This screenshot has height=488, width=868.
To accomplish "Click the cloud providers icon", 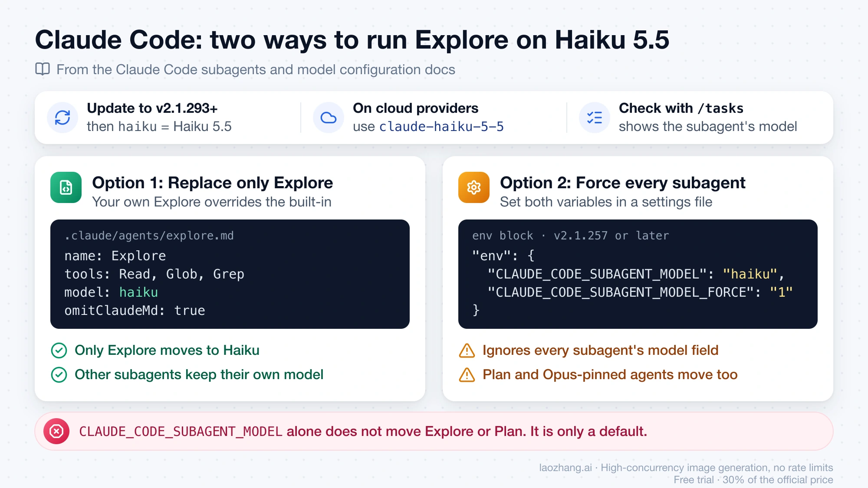I will tap(329, 118).
